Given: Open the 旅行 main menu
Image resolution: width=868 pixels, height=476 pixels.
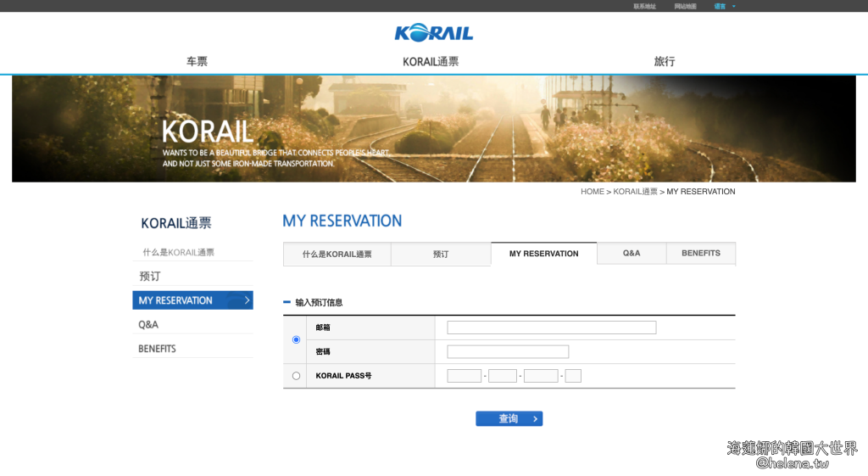Looking at the screenshot, I should [665, 61].
